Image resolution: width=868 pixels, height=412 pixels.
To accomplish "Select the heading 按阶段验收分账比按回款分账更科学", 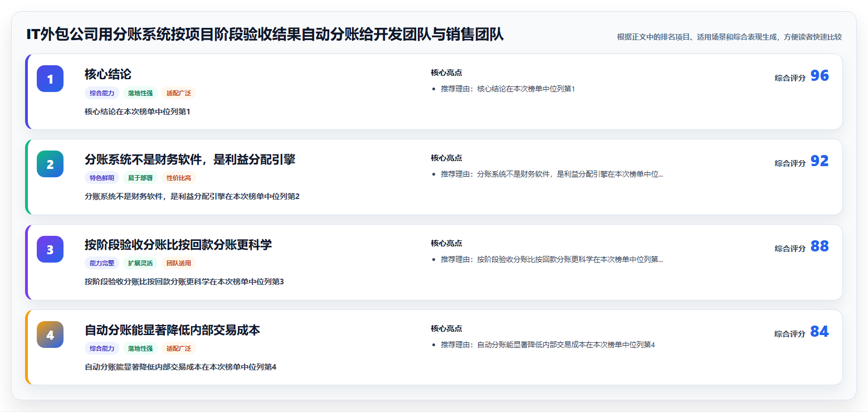I will pos(178,245).
